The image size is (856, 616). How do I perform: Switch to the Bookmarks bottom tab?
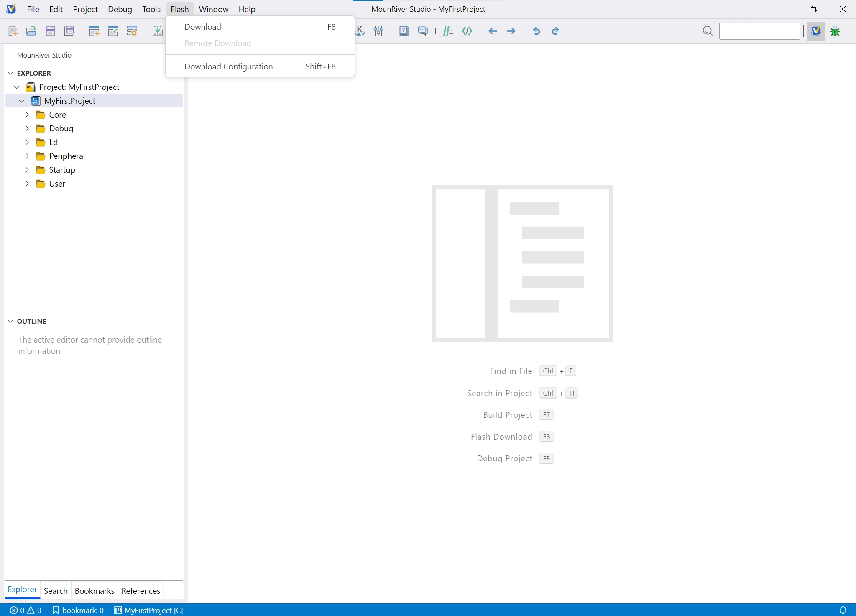(95, 590)
